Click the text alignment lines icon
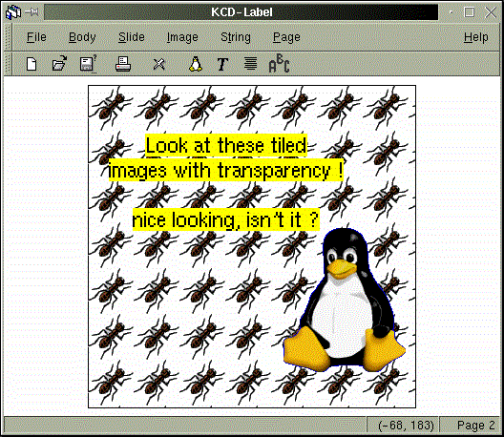 pyautogui.click(x=250, y=64)
